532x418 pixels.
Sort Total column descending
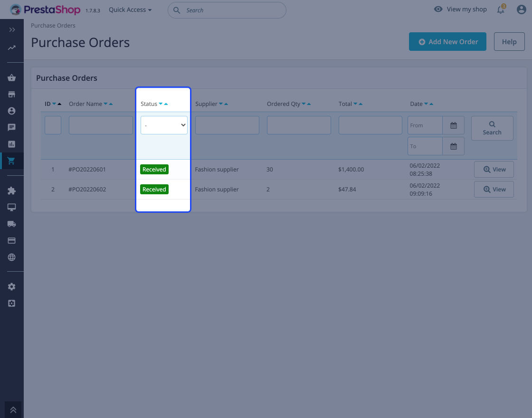[355, 104]
